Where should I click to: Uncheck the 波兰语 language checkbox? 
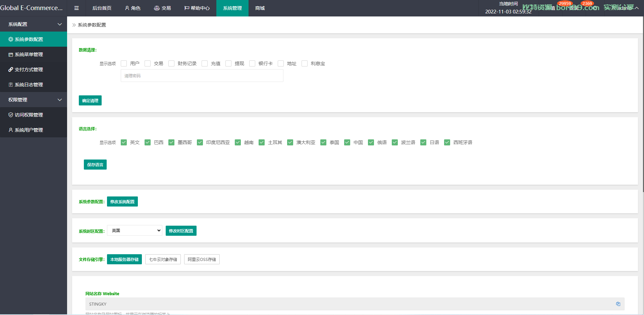point(395,142)
